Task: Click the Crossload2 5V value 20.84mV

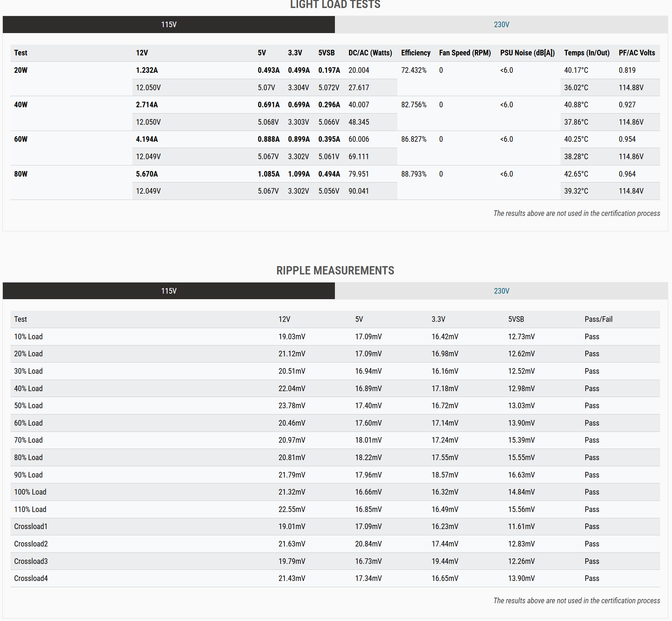Action: 368,544
